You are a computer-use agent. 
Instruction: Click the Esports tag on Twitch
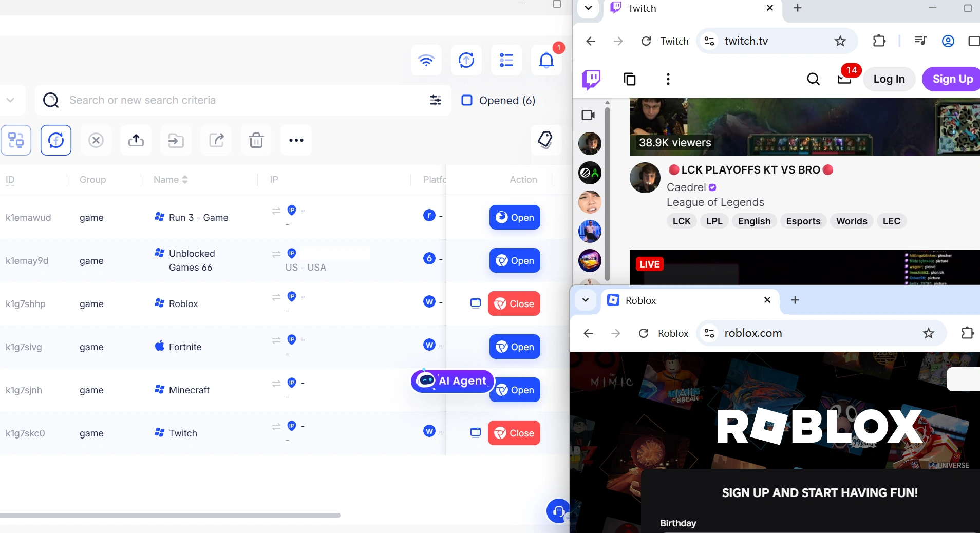coord(803,221)
